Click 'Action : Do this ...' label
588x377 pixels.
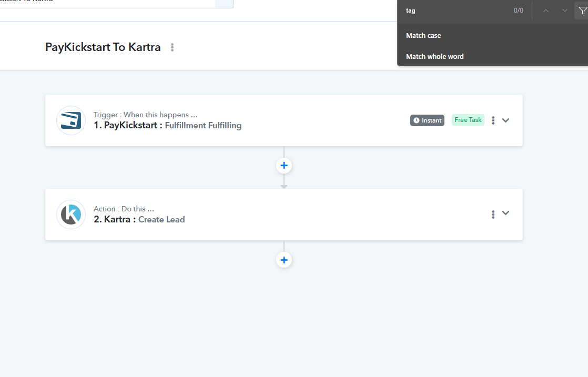click(x=124, y=209)
